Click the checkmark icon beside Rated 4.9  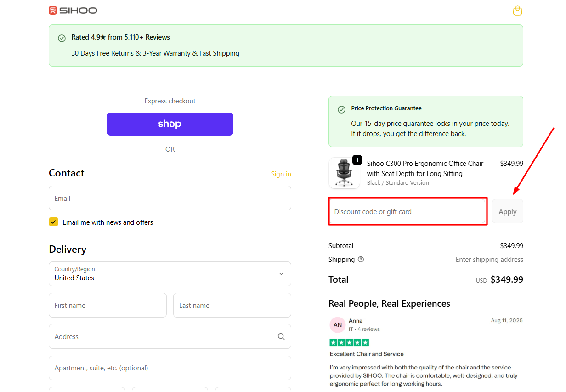click(x=62, y=38)
